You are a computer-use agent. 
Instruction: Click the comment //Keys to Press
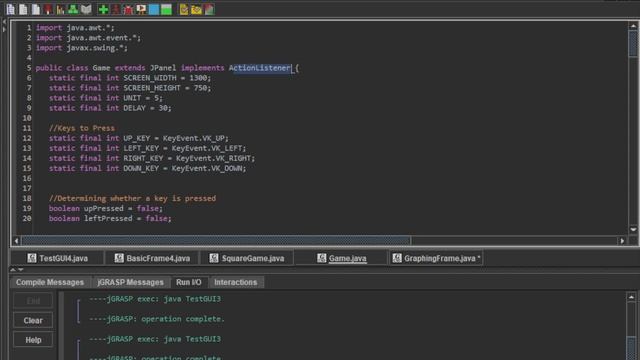(x=82, y=128)
